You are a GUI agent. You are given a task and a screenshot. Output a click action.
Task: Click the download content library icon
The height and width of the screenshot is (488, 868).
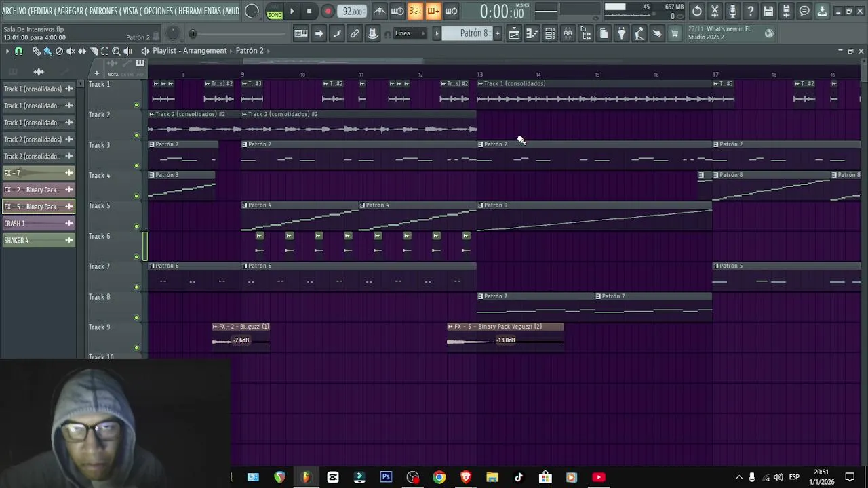(822, 12)
